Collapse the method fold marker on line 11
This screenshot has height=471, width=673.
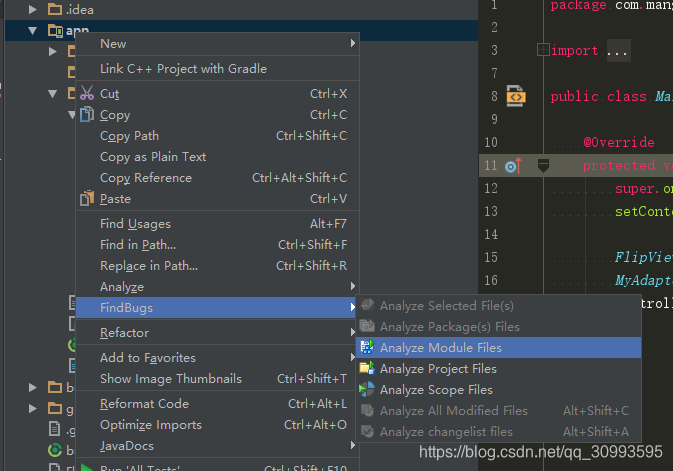point(543,166)
